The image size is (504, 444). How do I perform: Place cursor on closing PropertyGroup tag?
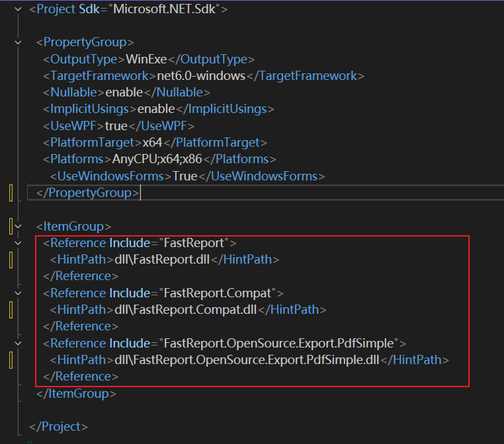pos(87,193)
